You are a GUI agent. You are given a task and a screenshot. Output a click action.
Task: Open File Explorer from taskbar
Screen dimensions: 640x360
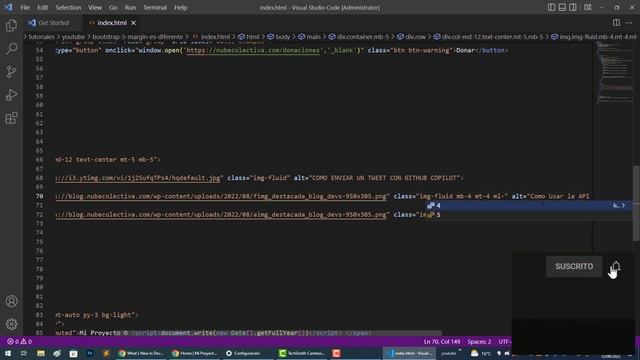(40, 353)
